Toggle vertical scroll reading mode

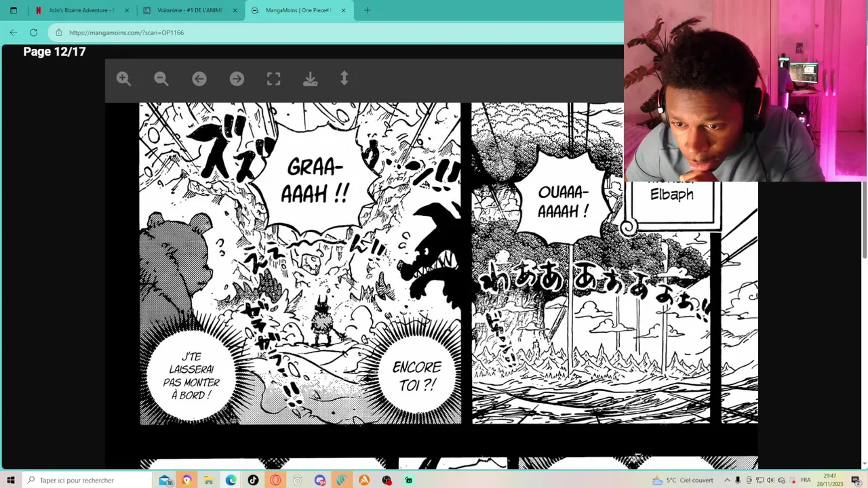tap(344, 79)
